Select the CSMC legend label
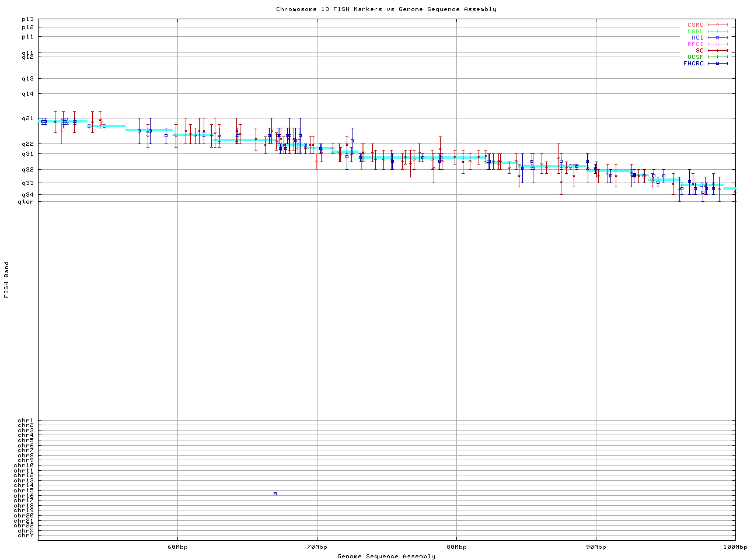The image size is (747, 560). pos(695,25)
